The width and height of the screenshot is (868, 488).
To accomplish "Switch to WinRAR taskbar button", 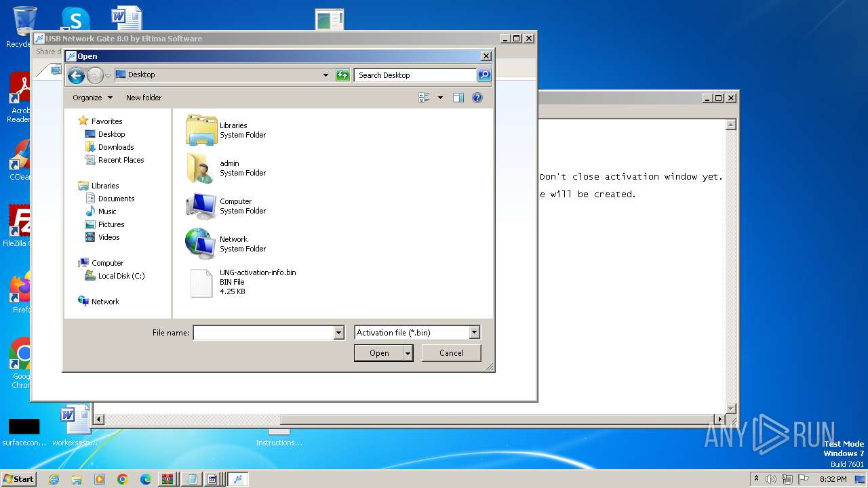I will 167,479.
